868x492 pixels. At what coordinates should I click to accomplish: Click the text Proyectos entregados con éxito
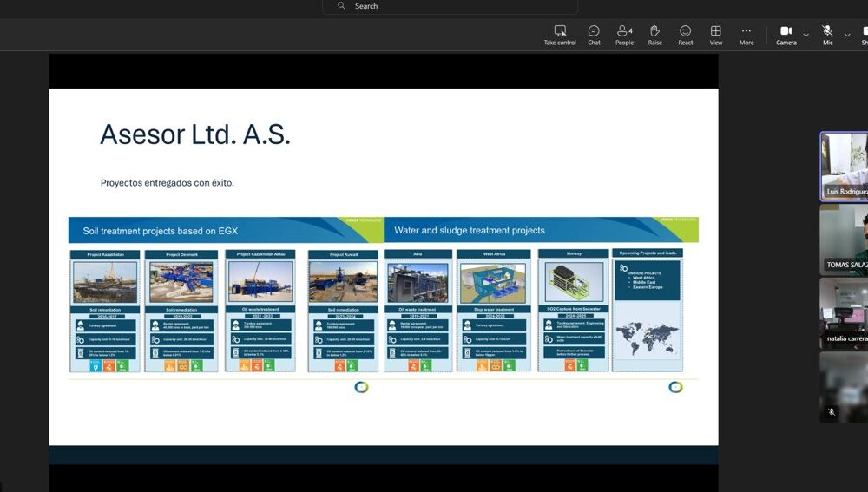[x=168, y=182]
